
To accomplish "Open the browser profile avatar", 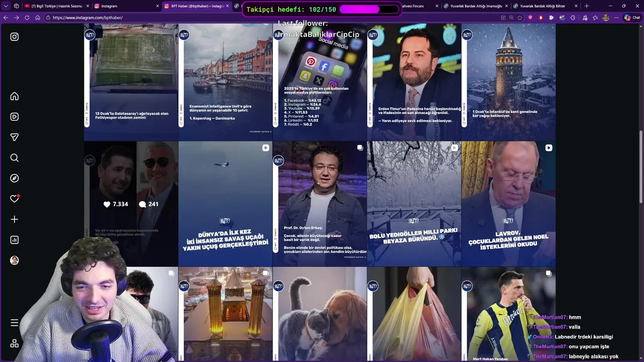I will point(606,18).
